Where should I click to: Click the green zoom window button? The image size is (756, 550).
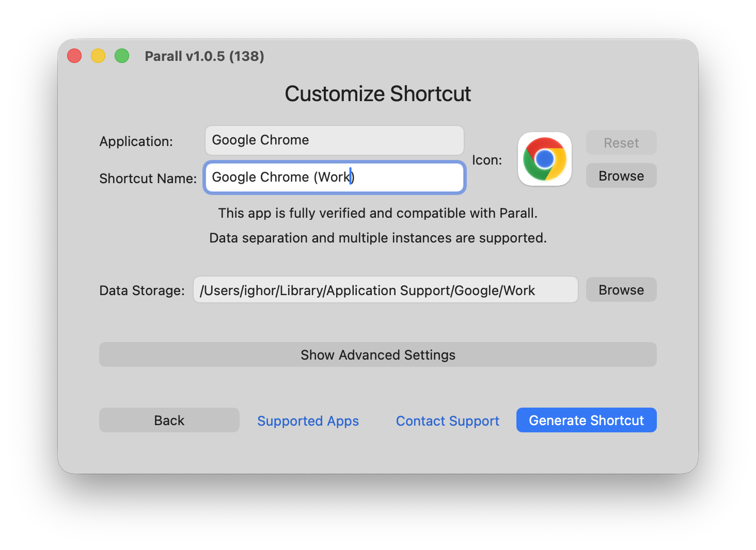pyautogui.click(x=121, y=55)
